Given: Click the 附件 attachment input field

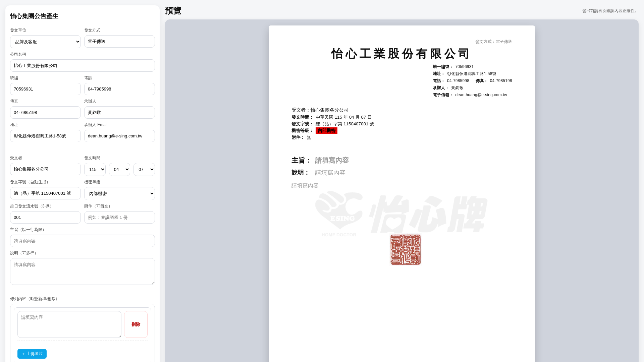Looking at the screenshot, I should tap(119, 218).
